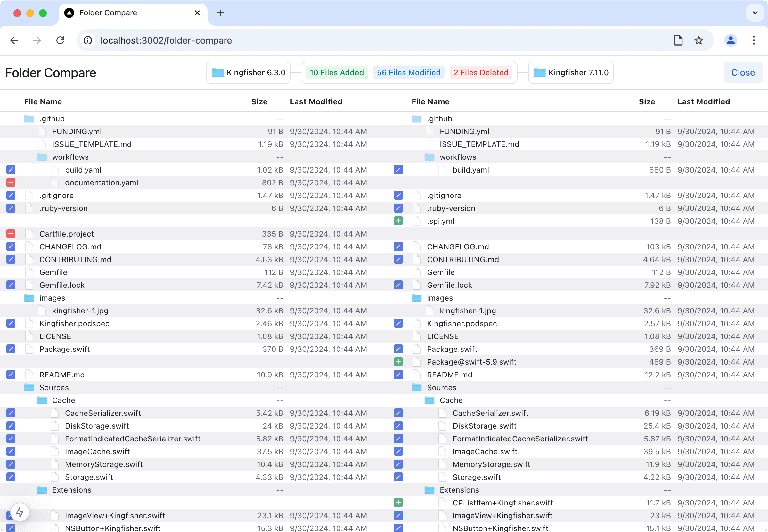Screen dimensions: 768x532
Task: Bookmark this page with the star icon
Action: tap(699, 40)
